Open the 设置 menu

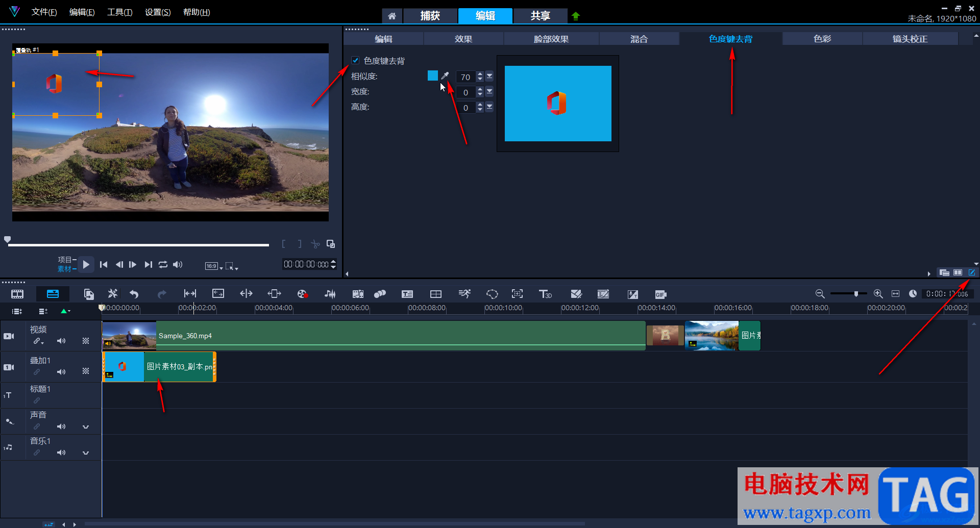[x=158, y=12]
